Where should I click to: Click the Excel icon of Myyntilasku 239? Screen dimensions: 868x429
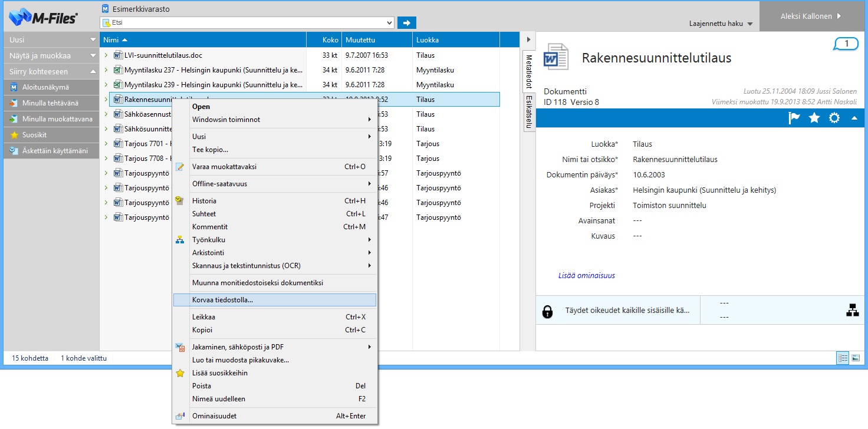pos(117,85)
